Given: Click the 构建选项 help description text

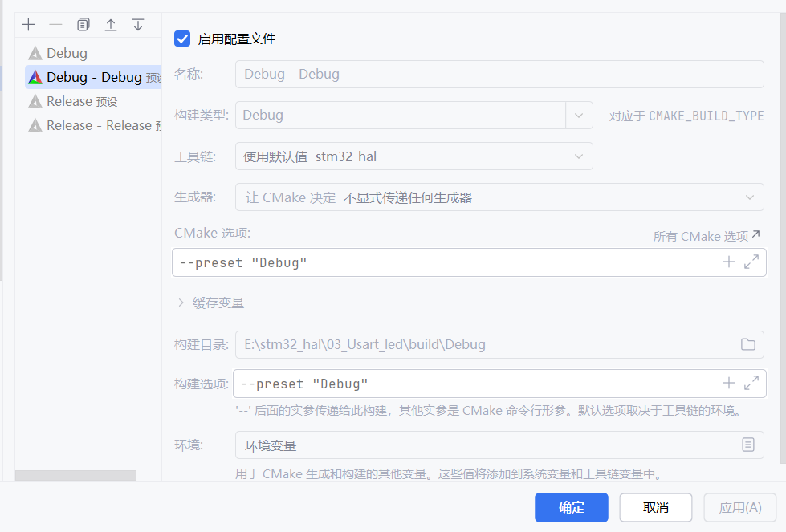Looking at the screenshot, I should point(489,411).
